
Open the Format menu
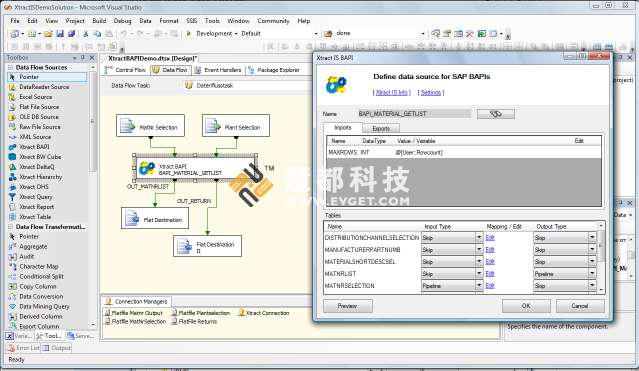pos(169,21)
